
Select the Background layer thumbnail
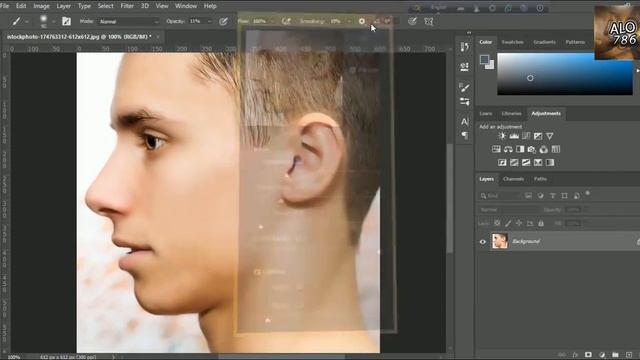pyautogui.click(x=499, y=241)
